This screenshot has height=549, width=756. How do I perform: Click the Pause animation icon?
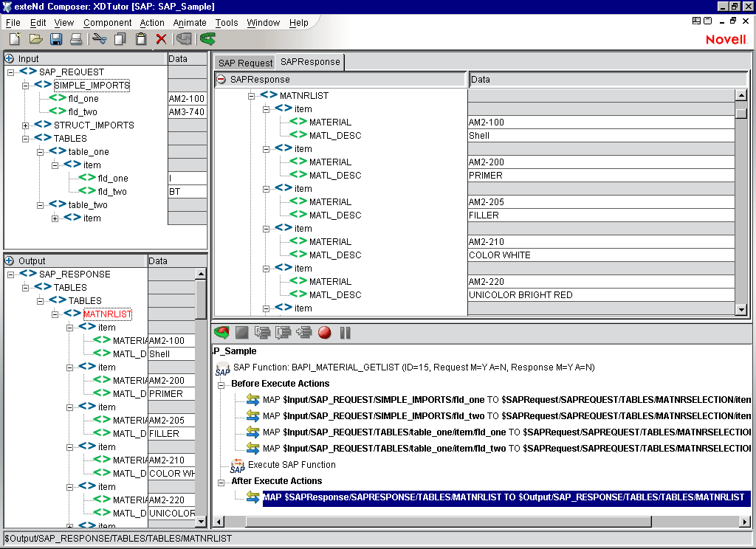point(345,333)
